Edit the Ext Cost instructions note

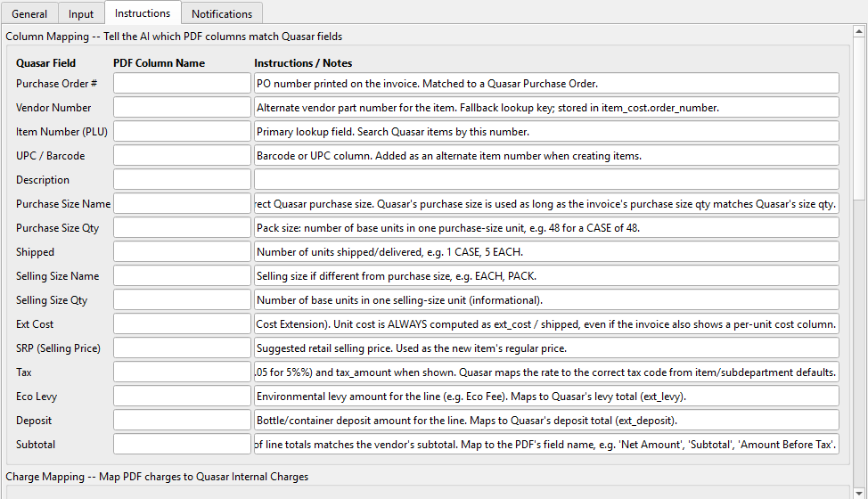click(x=546, y=324)
